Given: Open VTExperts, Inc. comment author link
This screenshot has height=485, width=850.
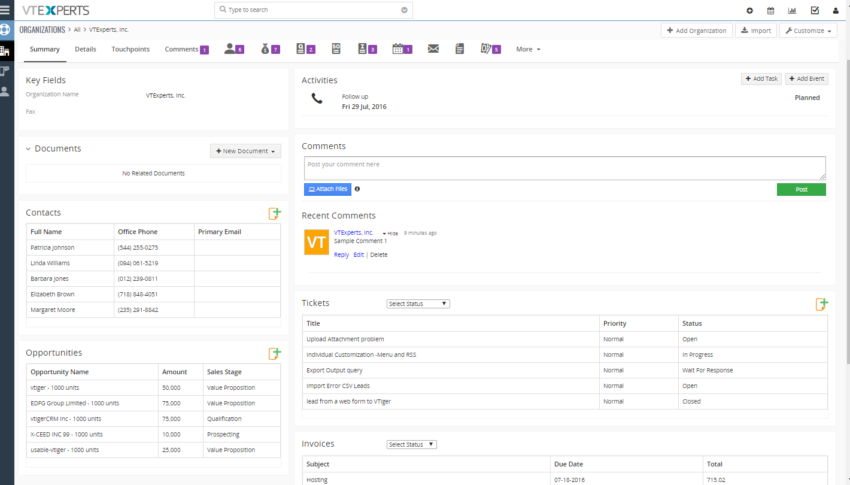Looking at the screenshot, I should (x=353, y=232).
